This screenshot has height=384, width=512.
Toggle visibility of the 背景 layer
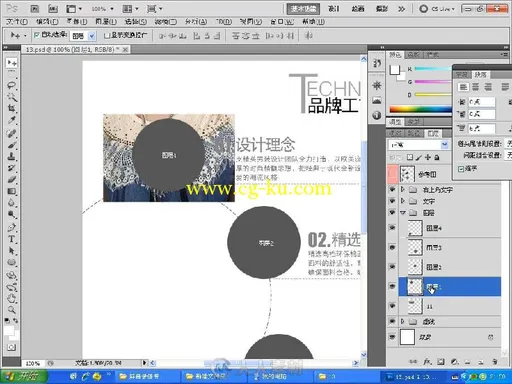tap(392, 337)
